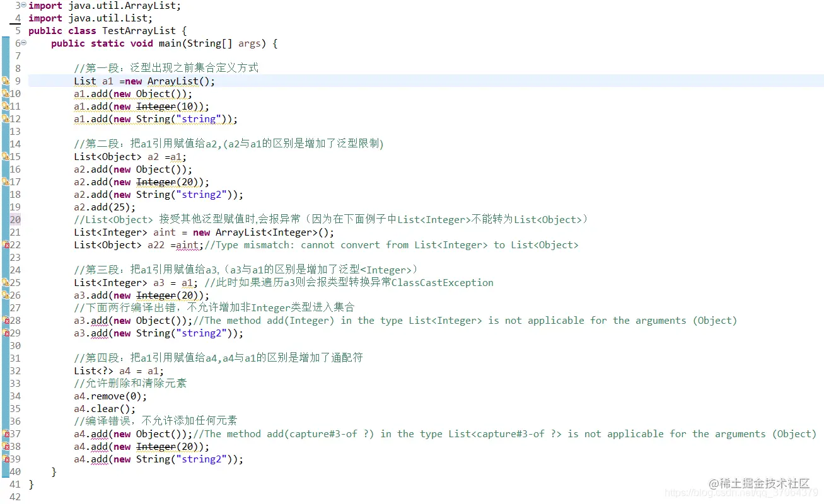Click the underlined add in "a4.add(new Object())"

click(x=99, y=434)
